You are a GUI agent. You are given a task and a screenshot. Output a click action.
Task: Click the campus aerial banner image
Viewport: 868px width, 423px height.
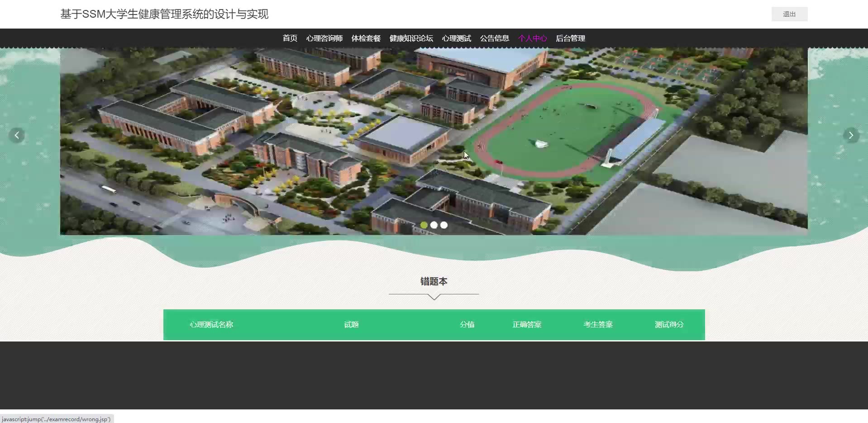coord(434,141)
